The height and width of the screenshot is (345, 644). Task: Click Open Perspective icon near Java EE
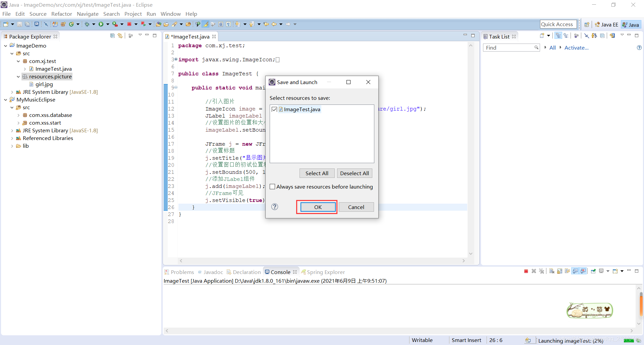click(587, 24)
